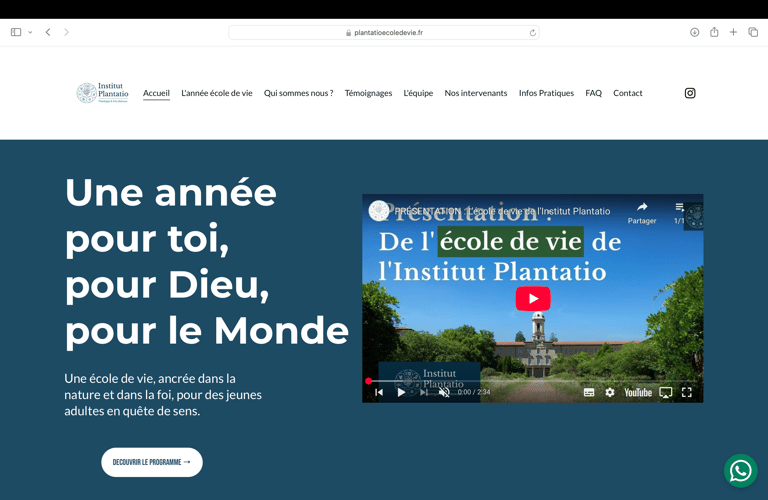
Task: Click the plantatioecoledevie.fr address bar
Action: [384, 33]
